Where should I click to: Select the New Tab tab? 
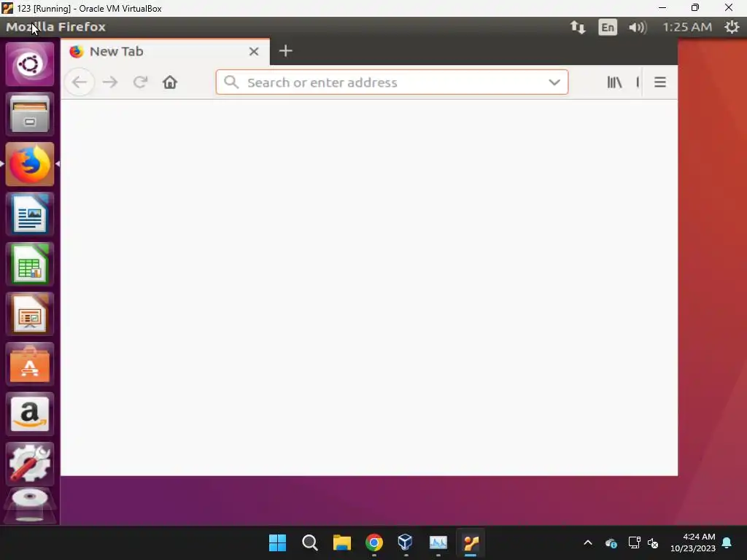coord(165,52)
